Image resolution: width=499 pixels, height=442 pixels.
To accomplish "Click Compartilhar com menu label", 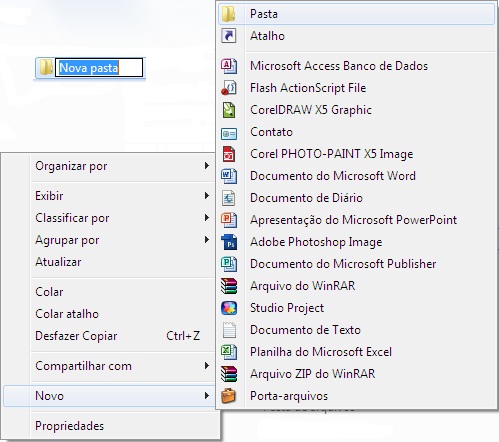I will pyautogui.click(x=83, y=366).
